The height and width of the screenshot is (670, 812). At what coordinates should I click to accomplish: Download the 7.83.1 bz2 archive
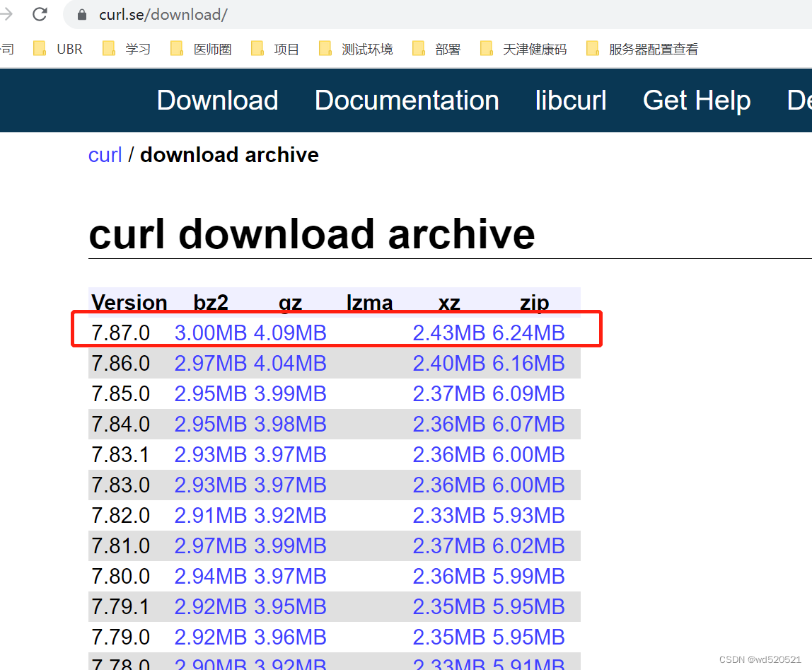click(x=210, y=454)
